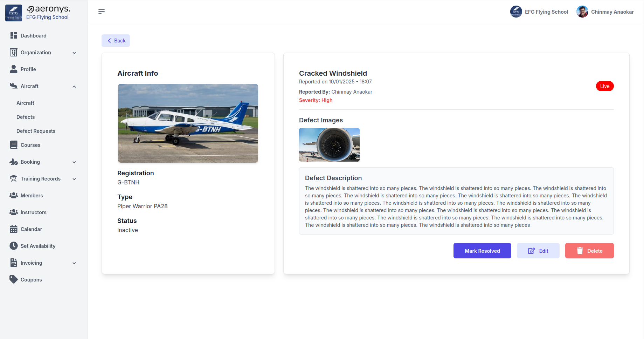The height and width of the screenshot is (339, 644).
Task: Open the Defect Requests submenu item
Action: point(36,131)
